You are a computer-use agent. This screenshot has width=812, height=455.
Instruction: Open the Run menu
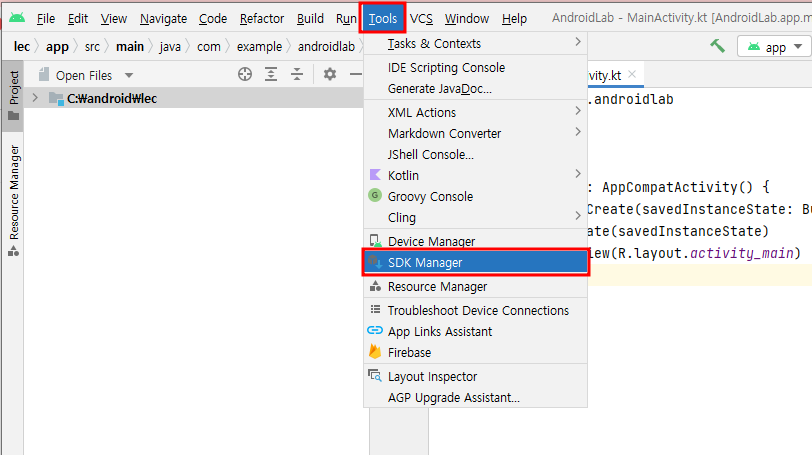(346, 19)
